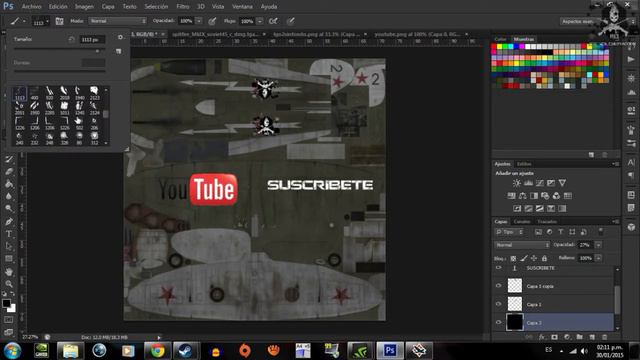The height and width of the screenshot is (360, 640).
Task: Add a Channel Mixer adjustment
Action: tap(556, 196)
